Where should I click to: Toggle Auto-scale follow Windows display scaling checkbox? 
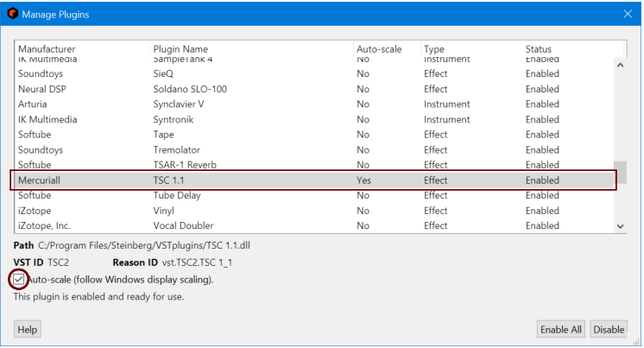click(x=18, y=280)
